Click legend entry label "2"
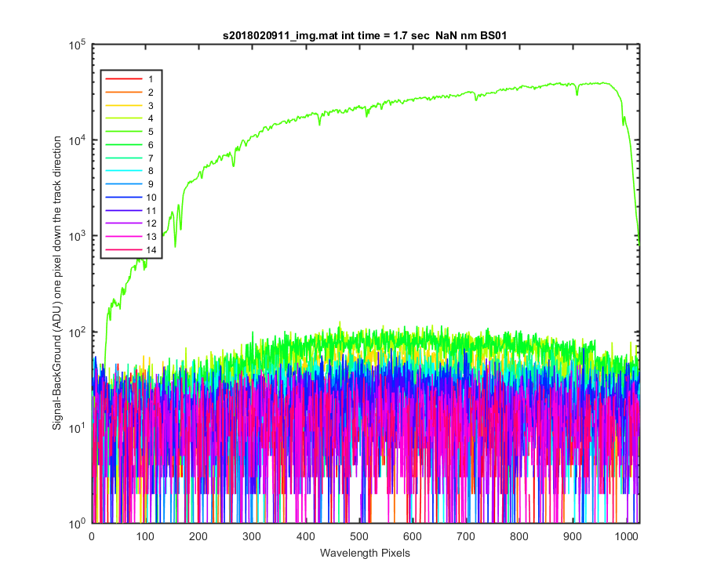 click(x=151, y=93)
